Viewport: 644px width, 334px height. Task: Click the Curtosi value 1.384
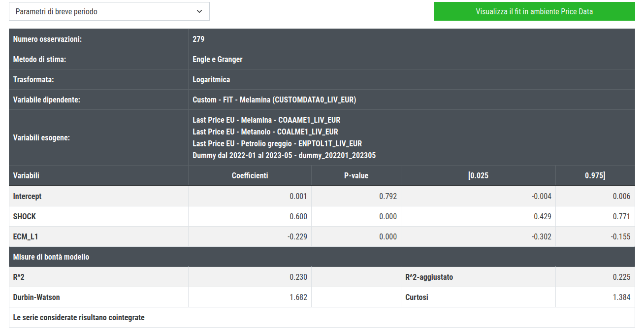[x=621, y=297]
